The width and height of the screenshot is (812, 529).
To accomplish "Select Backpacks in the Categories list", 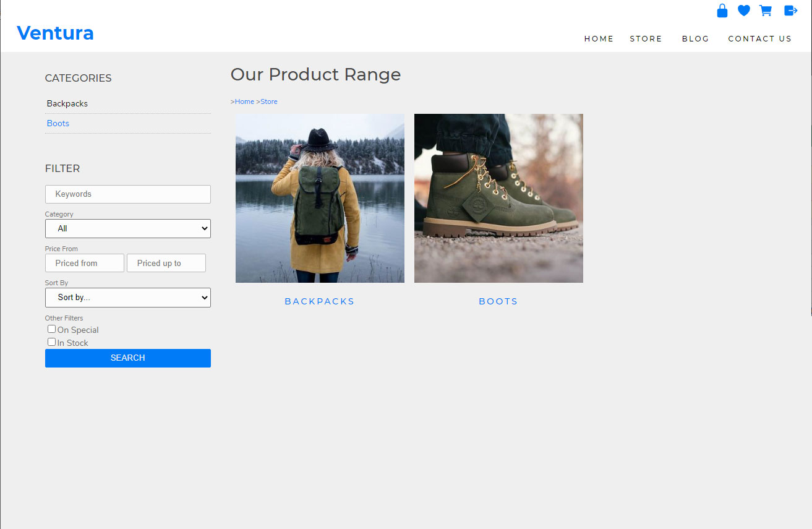I will click(x=67, y=103).
